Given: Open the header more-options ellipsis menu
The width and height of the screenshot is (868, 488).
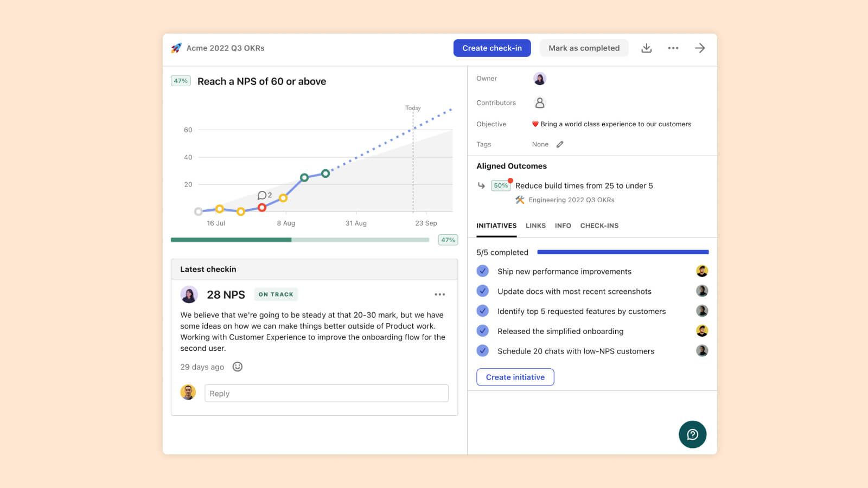Looking at the screenshot, I should [x=673, y=48].
